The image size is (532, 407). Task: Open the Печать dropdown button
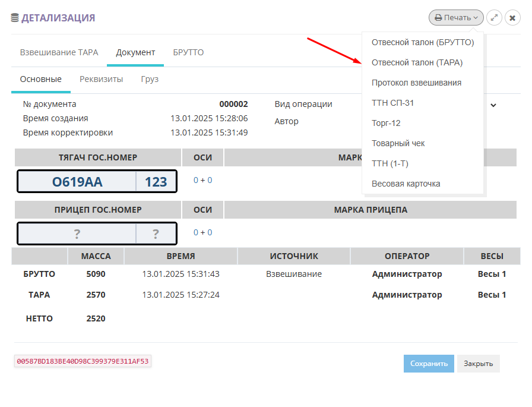point(456,18)
